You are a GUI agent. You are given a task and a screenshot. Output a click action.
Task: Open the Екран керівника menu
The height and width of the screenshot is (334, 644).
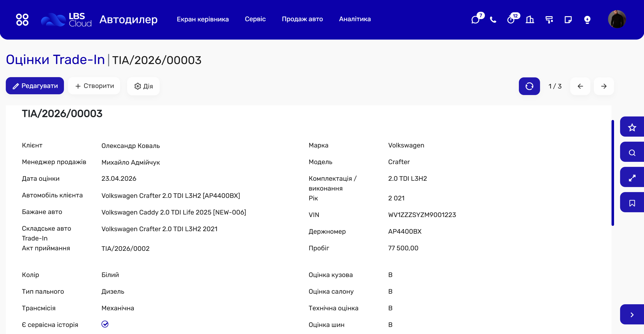point(203,19)
